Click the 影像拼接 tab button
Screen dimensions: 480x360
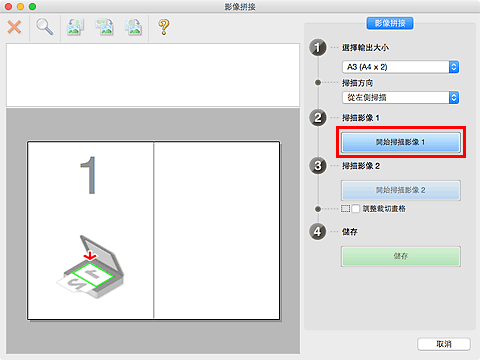click(390, 23)
